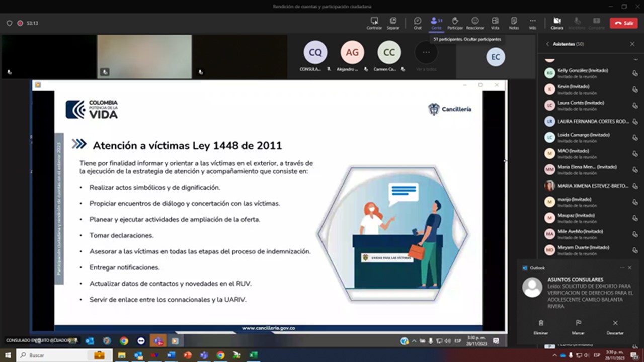Click the blurred video participant tile
Screen dimensions: 644x362
(x=144, y=57)
